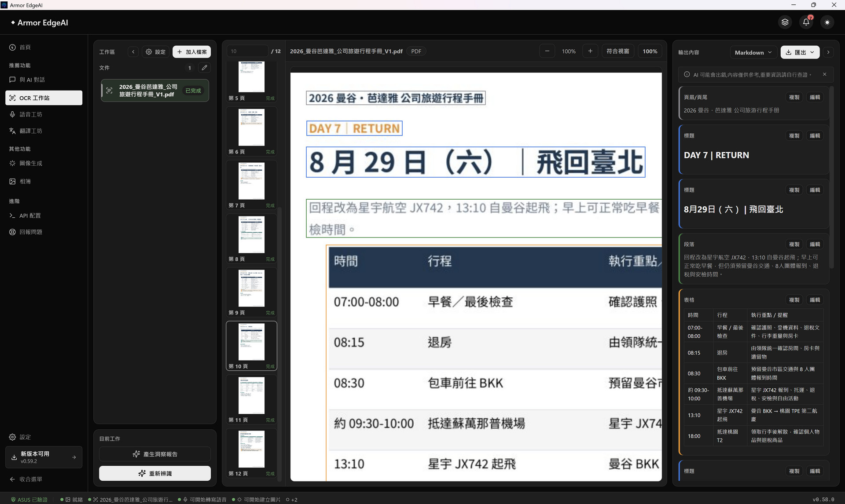Zoom in with plus button

click(x=590, y=51)
